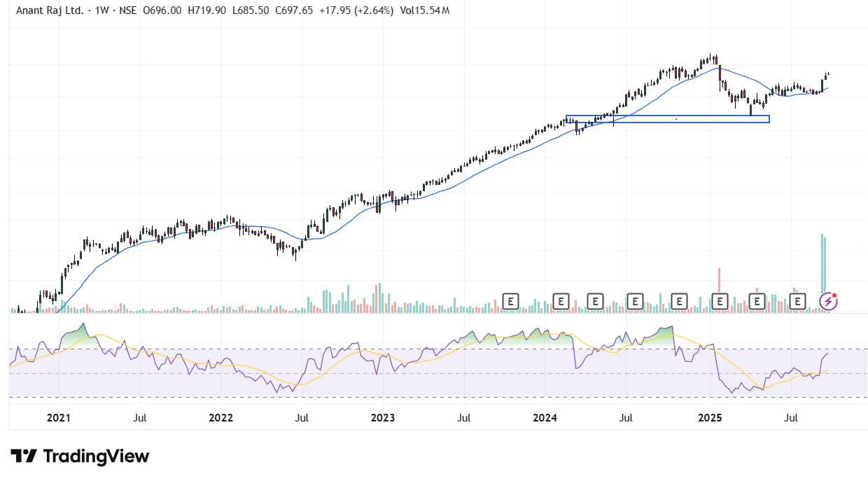Click the purple lightning bolt icon
This screenshot has width=868, height=481.
(829, 302)
